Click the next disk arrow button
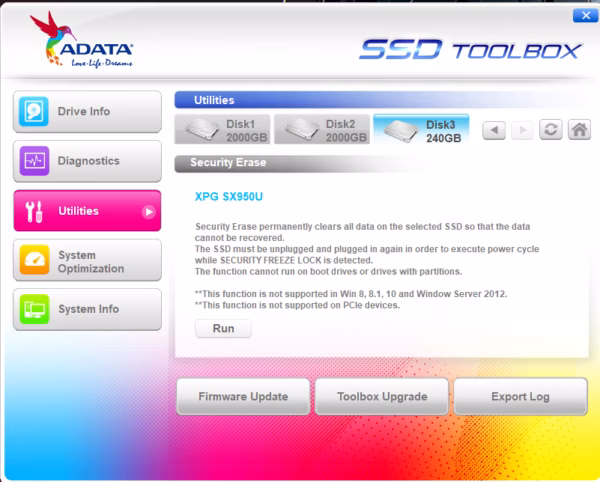 (522, 130)
